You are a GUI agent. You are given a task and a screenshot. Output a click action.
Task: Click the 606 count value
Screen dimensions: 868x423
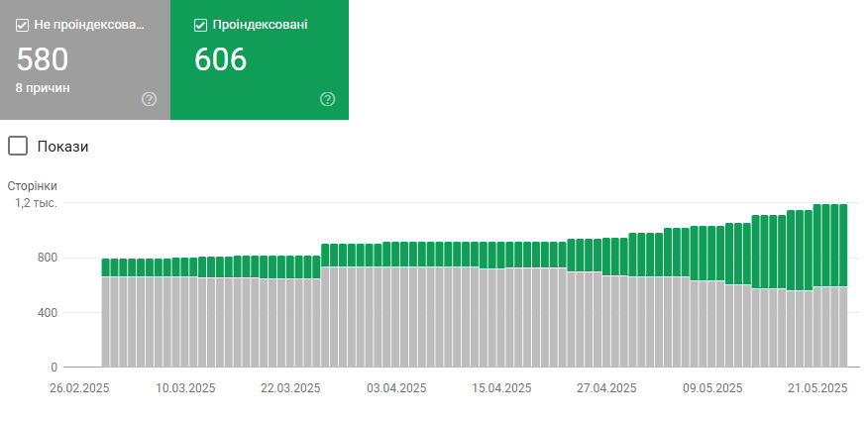tap(220, 59)
